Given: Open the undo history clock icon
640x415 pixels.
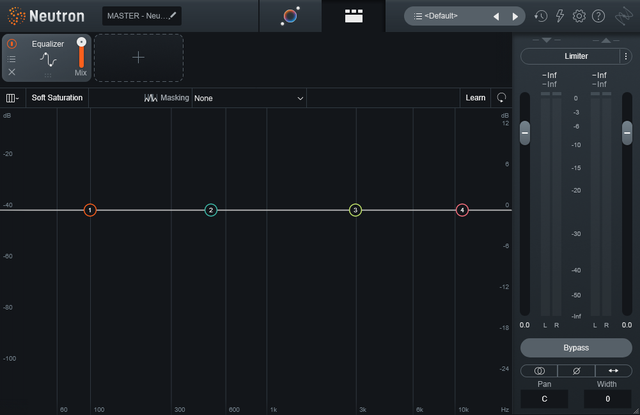Looking at the screenshot, I should [x=541, y=16].
